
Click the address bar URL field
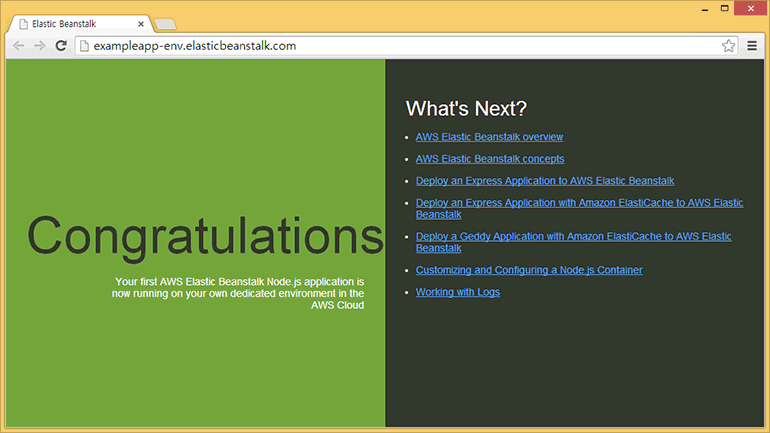point(400,46)
